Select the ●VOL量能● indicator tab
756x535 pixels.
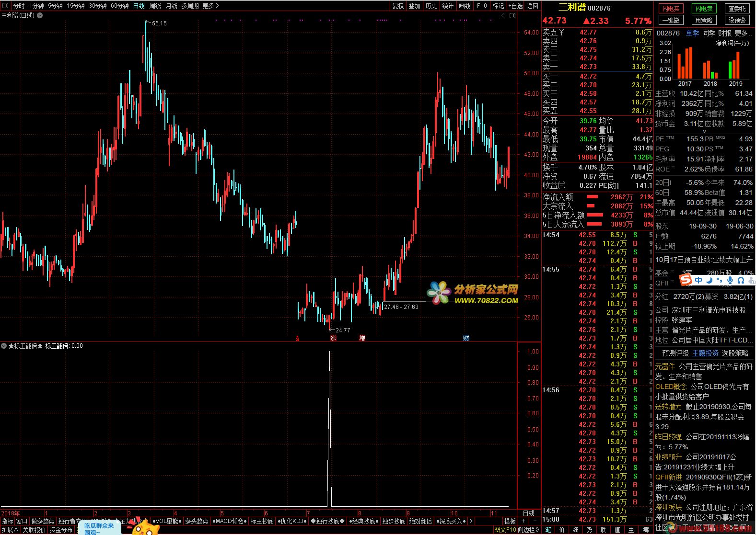point(167,521)
